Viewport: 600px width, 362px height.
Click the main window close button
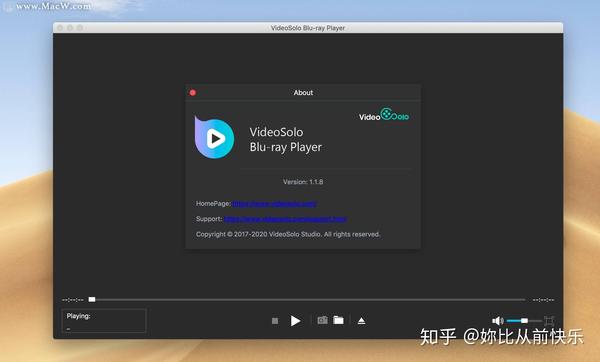(x=60, y=28)
